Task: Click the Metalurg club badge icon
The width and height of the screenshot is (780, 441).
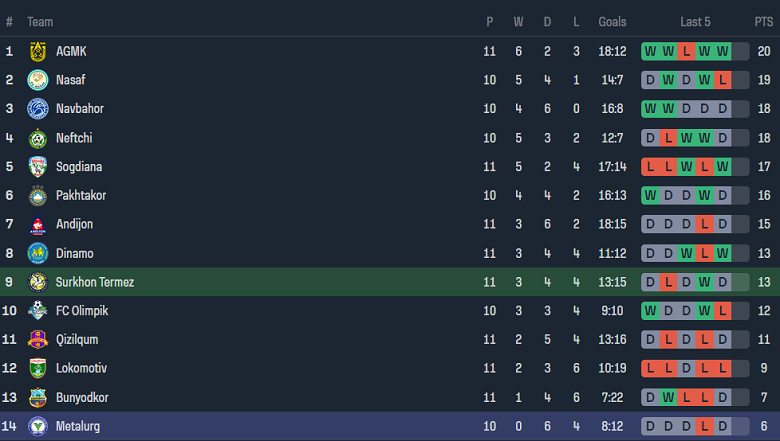Action: click(38, 427)
